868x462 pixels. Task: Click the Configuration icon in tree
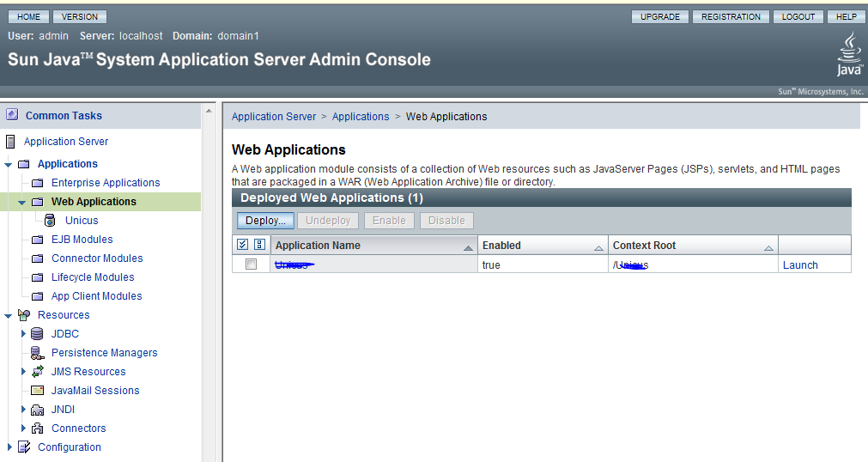(23, 447)
